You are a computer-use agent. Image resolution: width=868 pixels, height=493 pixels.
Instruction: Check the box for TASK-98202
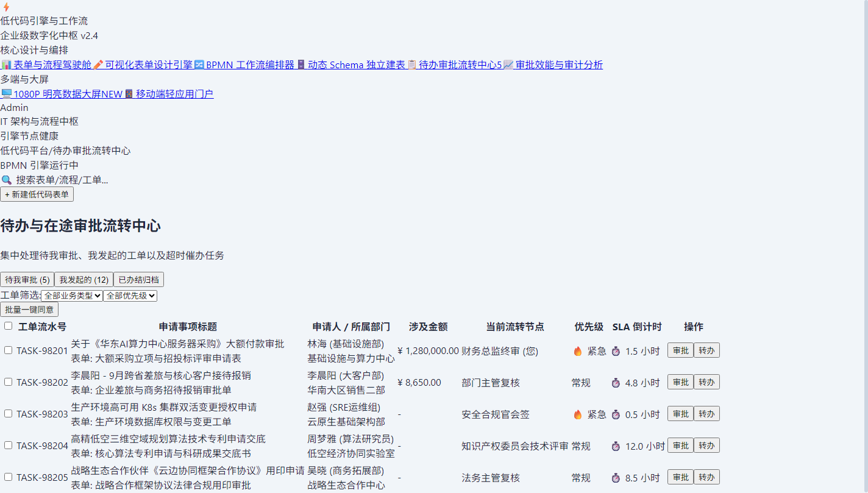pyautogui.click(x=8, y=382)
